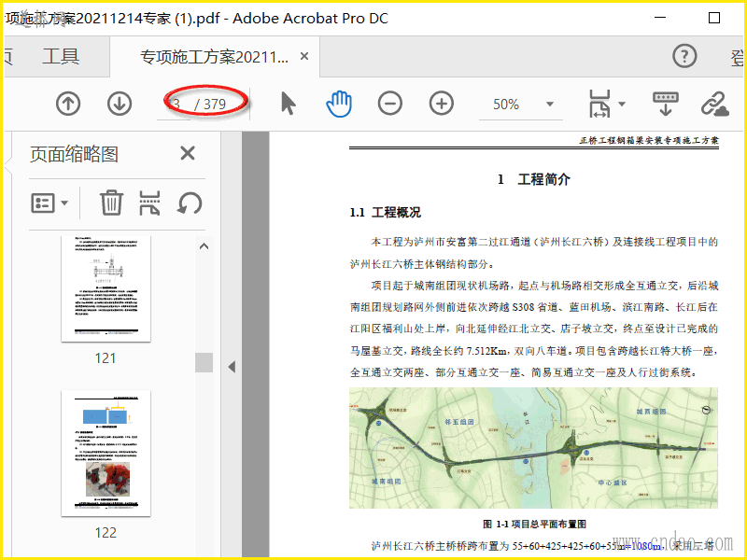This screenshot has width=747, height=560.
Task: Zoom in with the plus button
Action: pos(441,104)
